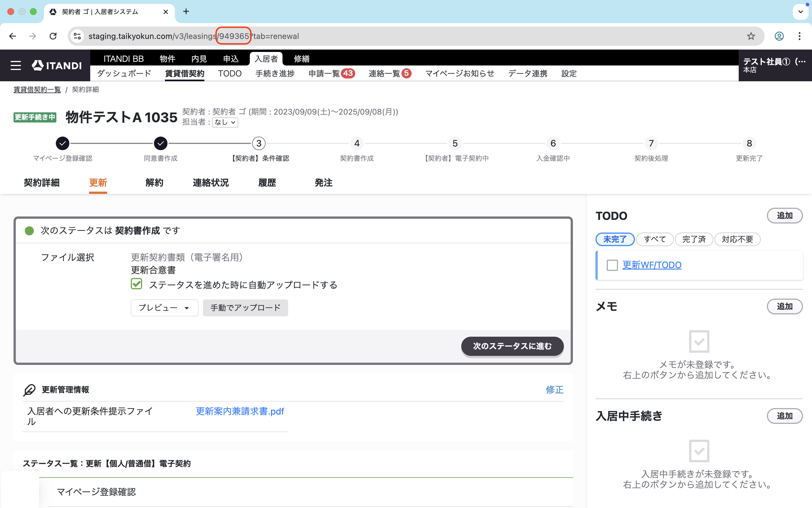The height and width of the screenshot is (508, 812).
Task: Reload the current page
Action: tap(53, 36)
